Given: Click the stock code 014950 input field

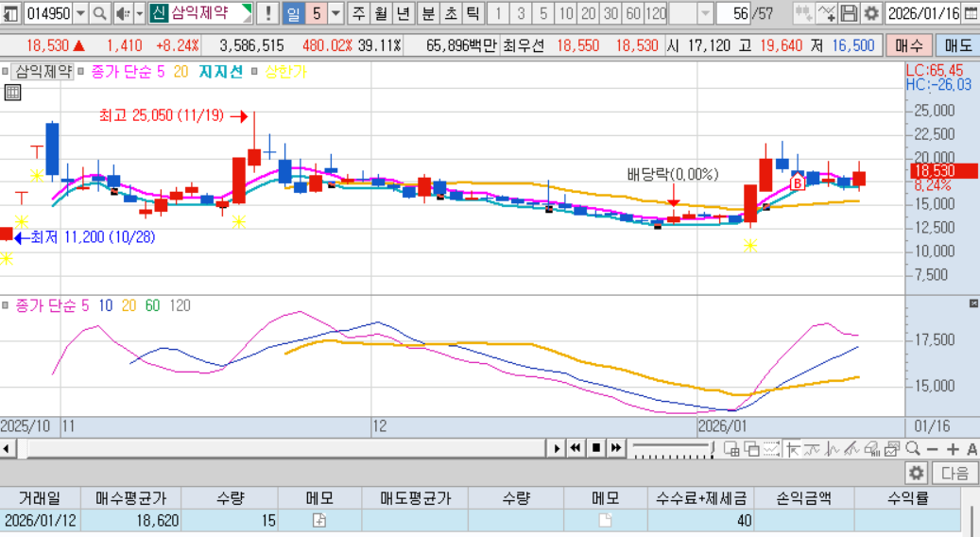Looking at the screenshot, I should tap(48, 13).
